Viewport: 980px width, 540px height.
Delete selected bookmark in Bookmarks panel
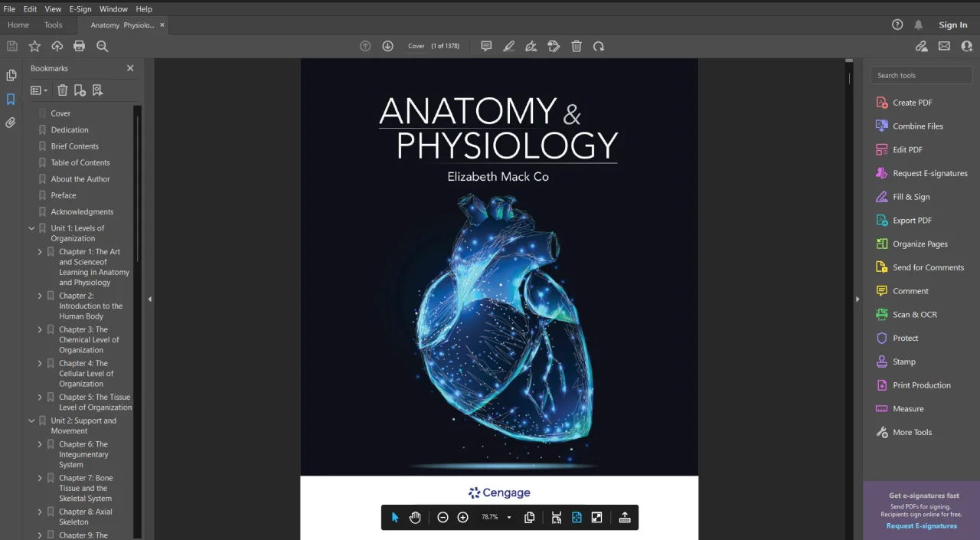tap(63, 90)
